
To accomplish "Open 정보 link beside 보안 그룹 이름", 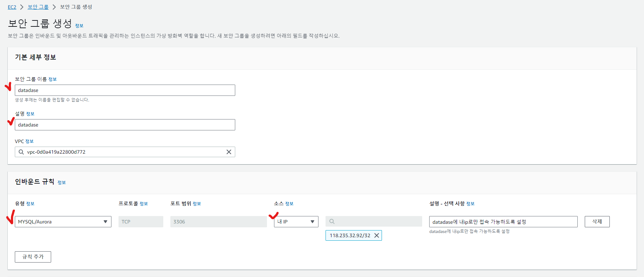I will pyautogui.click(x=53, y=79).
